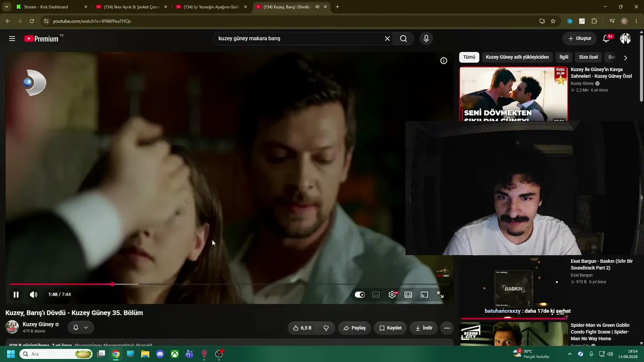
Task: Toggle autoplay switch in the player
Action: tap(360, 295)
